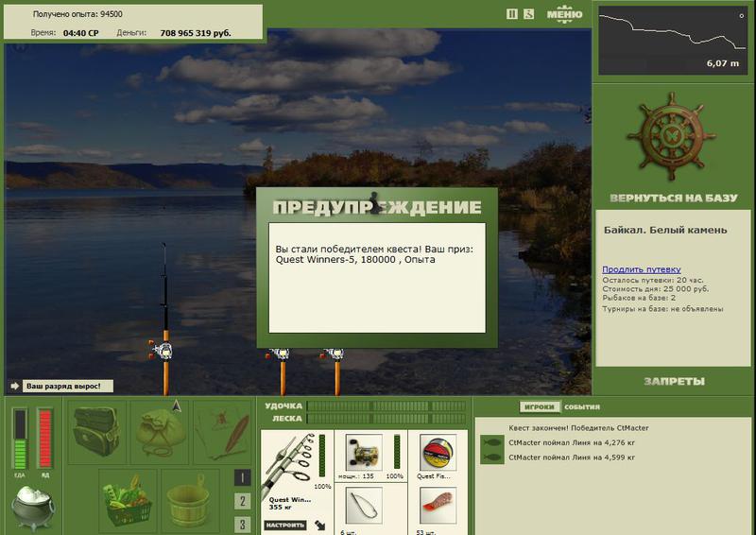The width and height of the screenshot is (756, 535).
Task: Click the rod durability bar showing 100%
Action: (322, 456)
